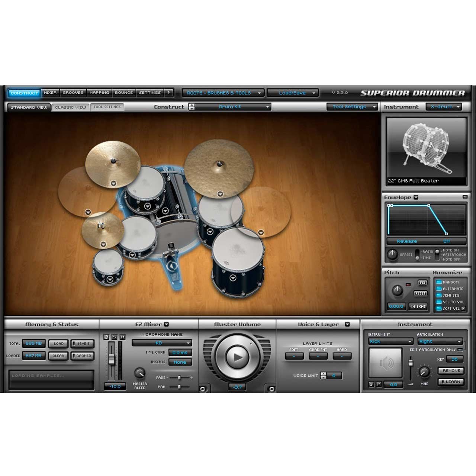
Task: Click the EZ Mixer phase invert icon
Action: click(106, 337)
